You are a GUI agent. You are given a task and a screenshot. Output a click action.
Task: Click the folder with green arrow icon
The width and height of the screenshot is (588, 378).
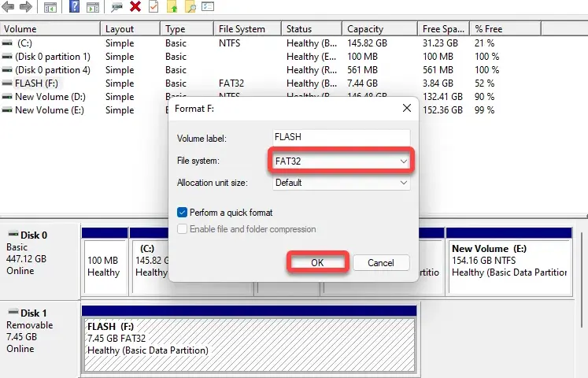[x=172, y=6]
